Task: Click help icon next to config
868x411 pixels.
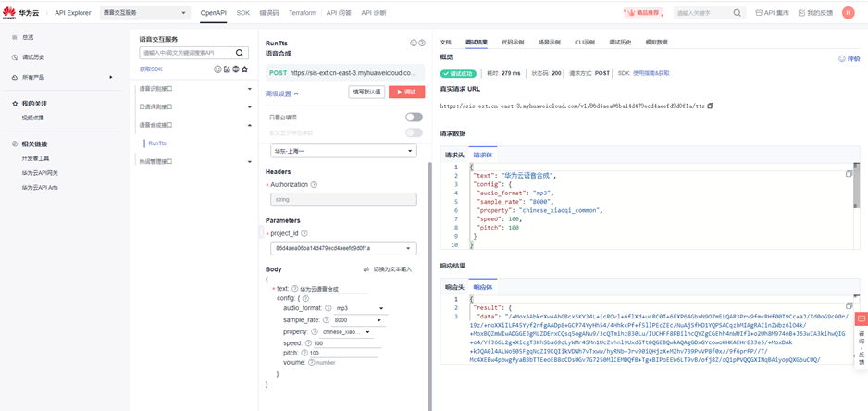Action: [306, 298]
